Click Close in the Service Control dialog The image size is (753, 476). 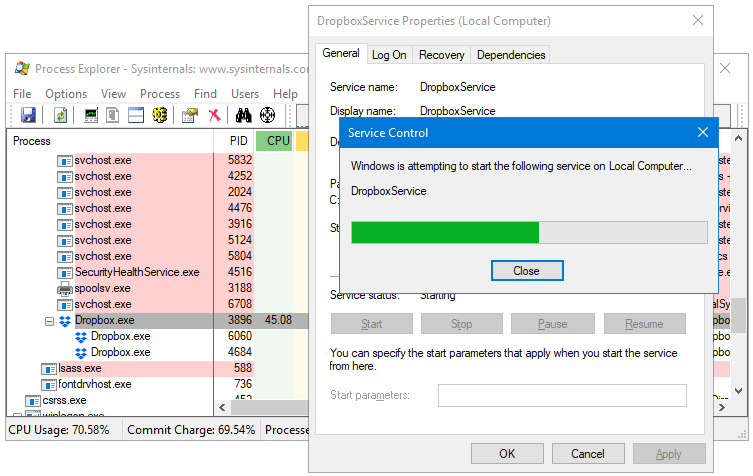(x=526, y=271)
